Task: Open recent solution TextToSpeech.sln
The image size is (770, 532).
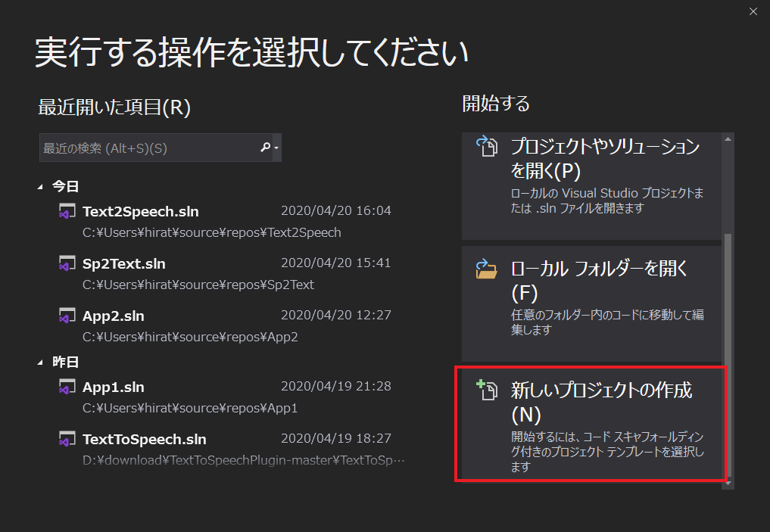Action: [x=225, y=449]
